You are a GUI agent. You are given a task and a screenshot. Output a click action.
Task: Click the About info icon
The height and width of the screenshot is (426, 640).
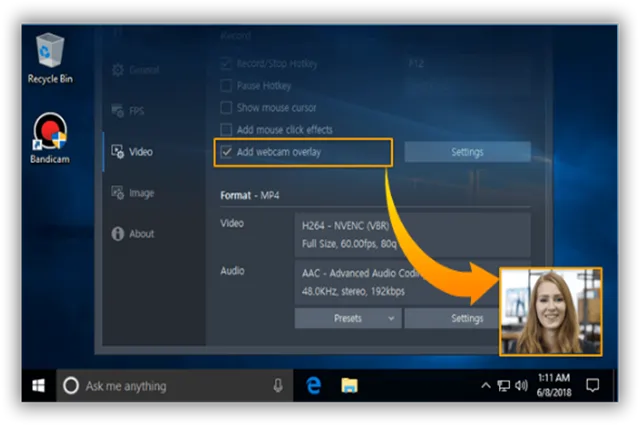[x=118, y=234]
